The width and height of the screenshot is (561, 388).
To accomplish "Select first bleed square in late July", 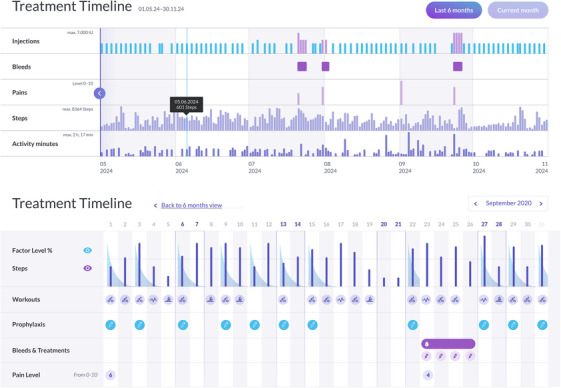I will [x=302, y=66].
